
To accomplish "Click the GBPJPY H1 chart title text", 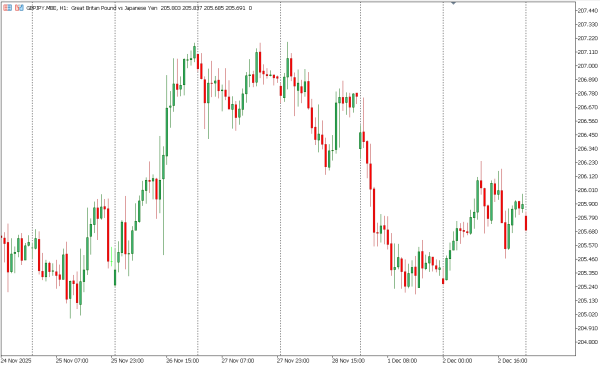I will [x=139, y=8].
